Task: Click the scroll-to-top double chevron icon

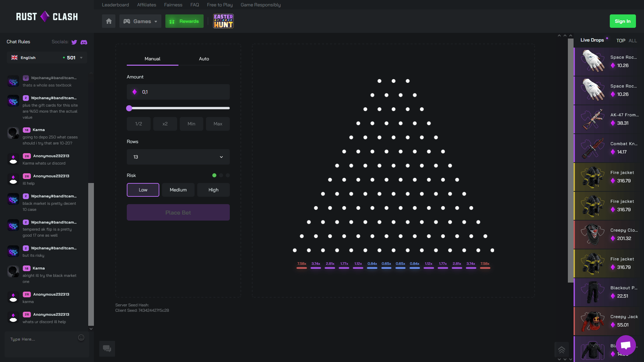Action: [x=561, y=350]
